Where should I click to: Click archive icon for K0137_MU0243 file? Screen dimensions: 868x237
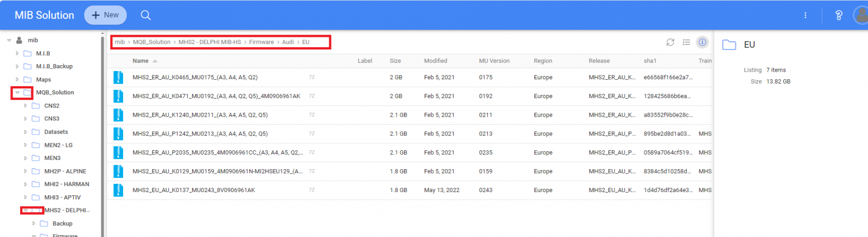(x=118, y=190)
